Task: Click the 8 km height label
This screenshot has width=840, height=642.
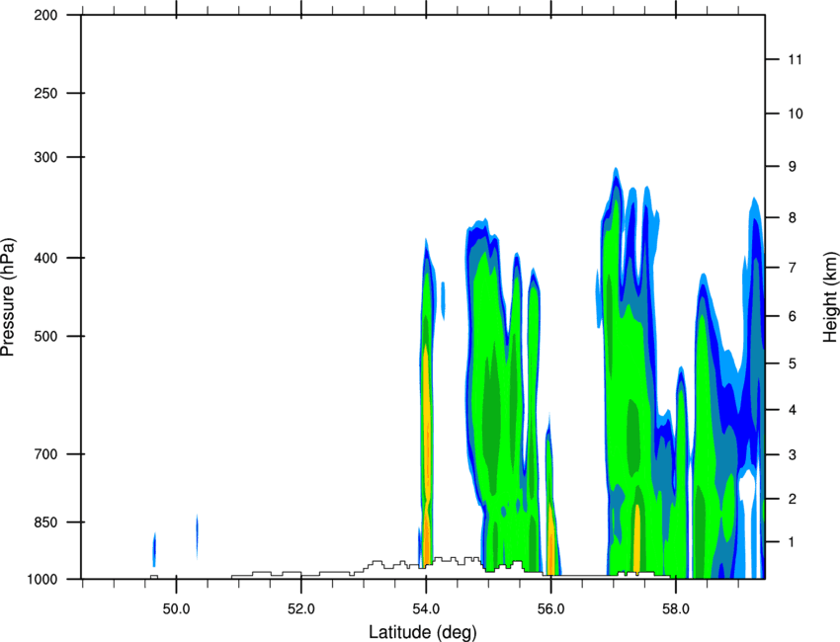Action: (793, 217)
